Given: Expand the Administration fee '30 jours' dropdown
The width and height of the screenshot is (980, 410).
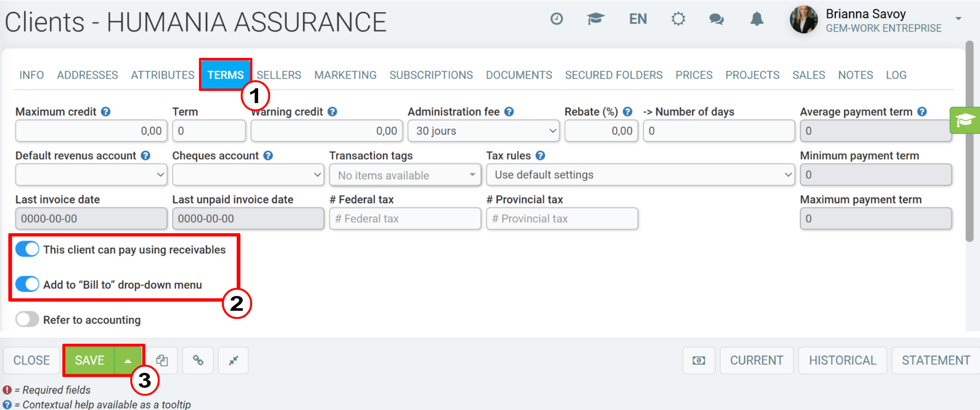Looking at the screenshot, I should click(x=483, y=131).
